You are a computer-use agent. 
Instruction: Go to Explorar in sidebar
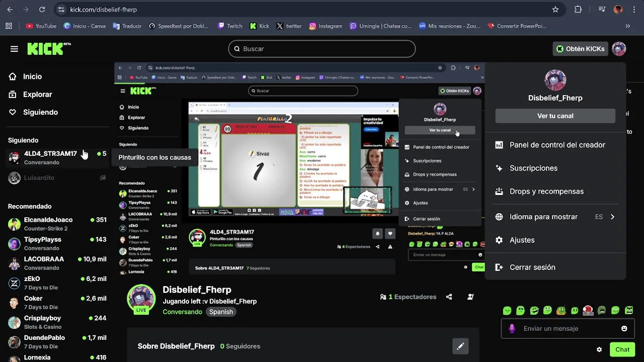pos(30,95)
